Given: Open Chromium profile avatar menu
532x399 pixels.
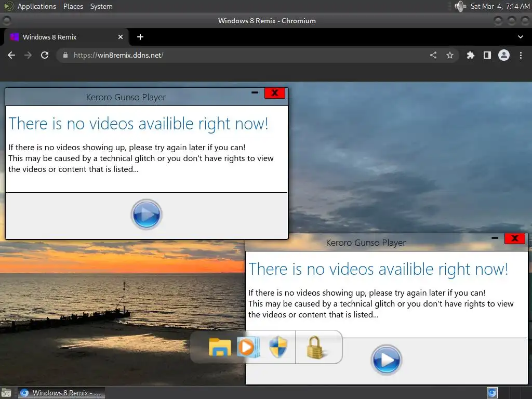Looking at the screenshot, I should 504,55.
